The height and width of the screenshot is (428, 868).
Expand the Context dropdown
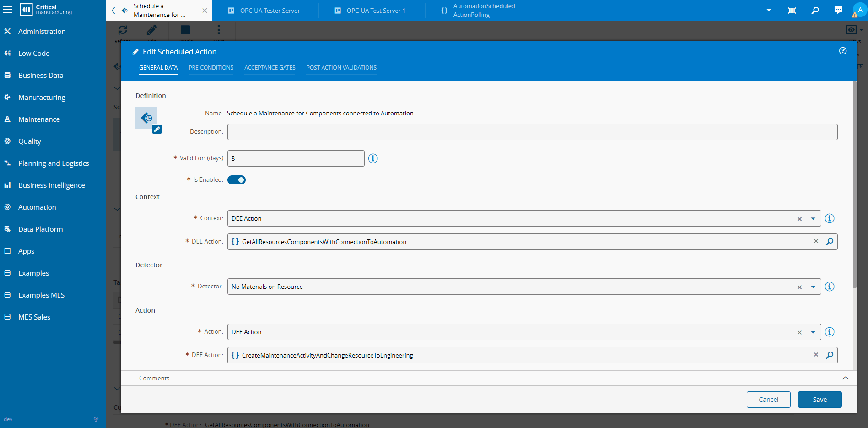click(x=813, y=219)
